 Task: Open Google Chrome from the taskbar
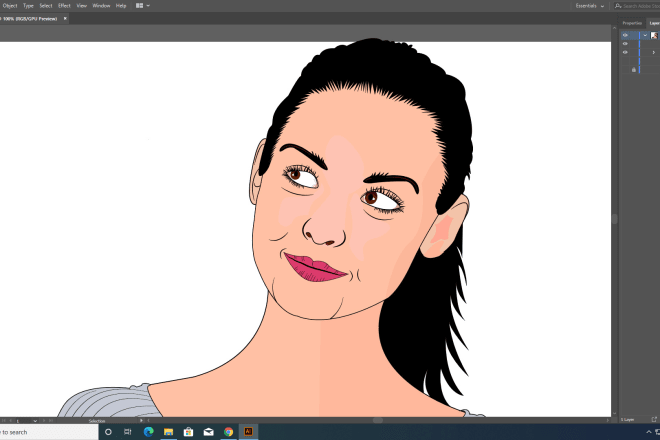[229, 432]
